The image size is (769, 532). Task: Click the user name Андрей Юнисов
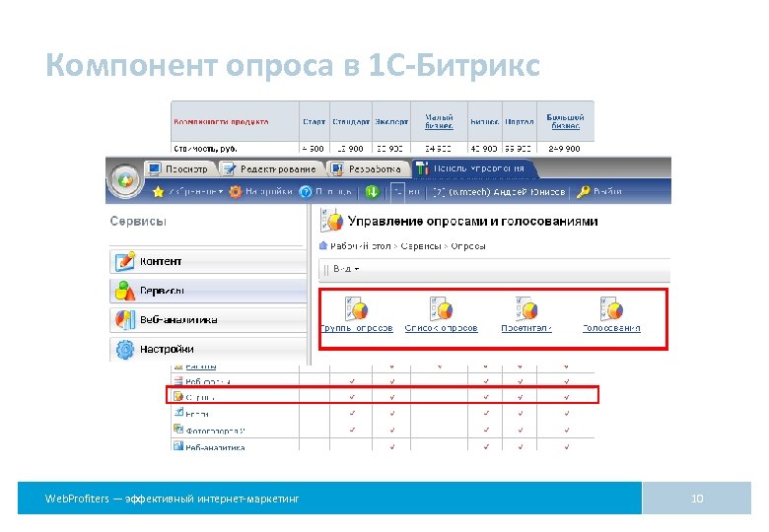click(528, 192)
